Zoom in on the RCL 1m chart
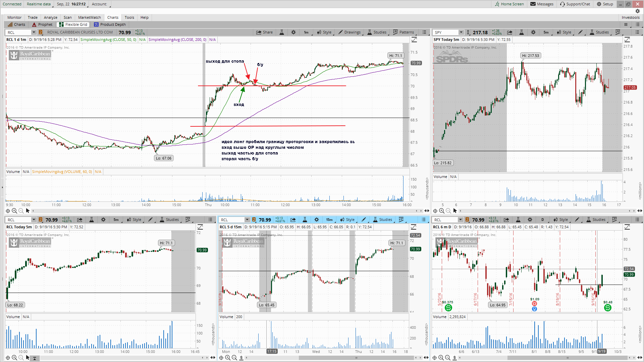Image resolution: width=644 pixels, height=362 pixels. tap(14, 211)
